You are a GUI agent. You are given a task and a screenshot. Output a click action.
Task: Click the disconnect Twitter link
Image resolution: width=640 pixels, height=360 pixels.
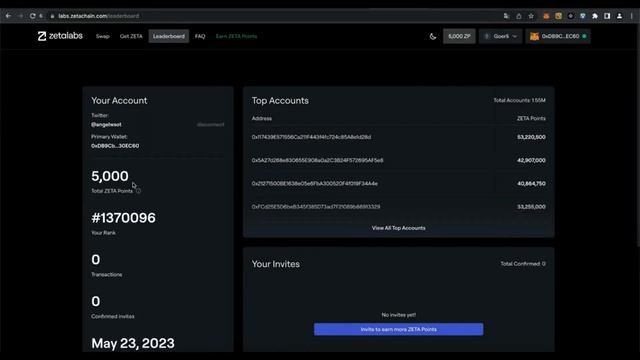[x=211, y=124]
